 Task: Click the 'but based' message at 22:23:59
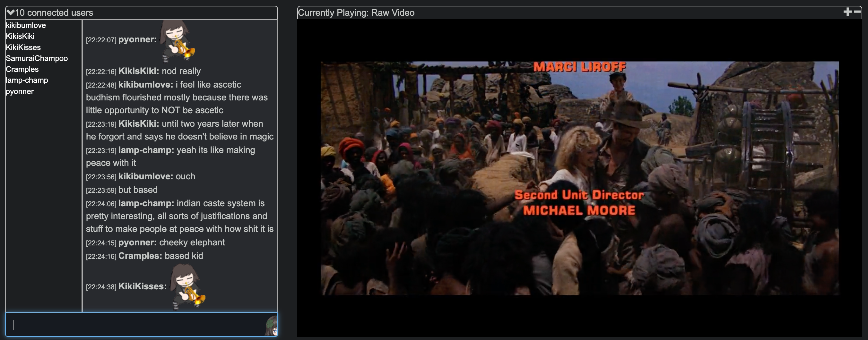[138, 190]
